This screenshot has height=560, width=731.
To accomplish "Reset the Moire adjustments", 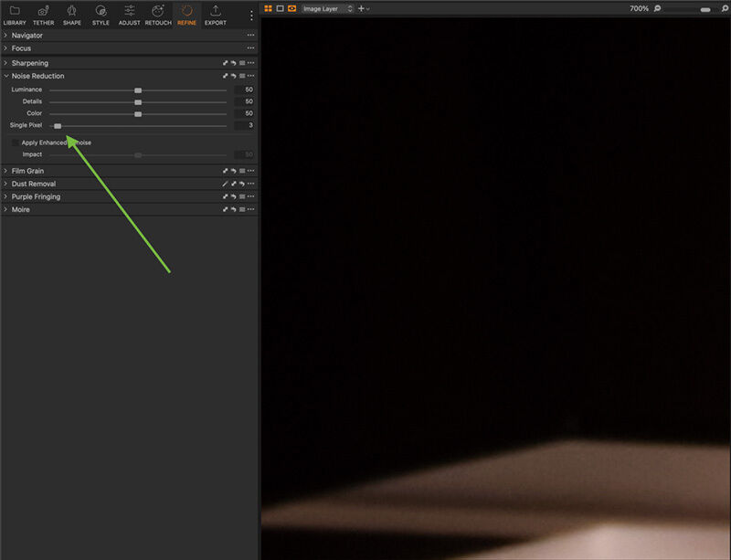I will (234, 210).
